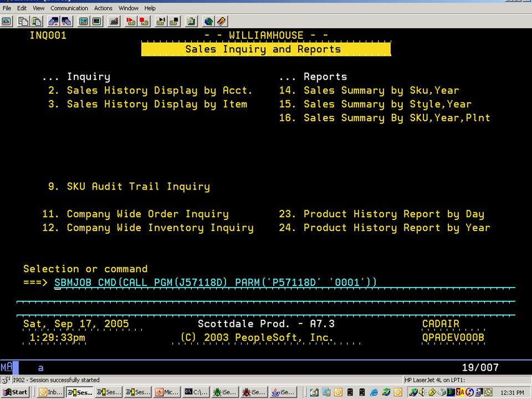This screenshot has height=399, width=532.
Task: Click into the SBMJOB command input line
Action: click(x=285, y=283)
